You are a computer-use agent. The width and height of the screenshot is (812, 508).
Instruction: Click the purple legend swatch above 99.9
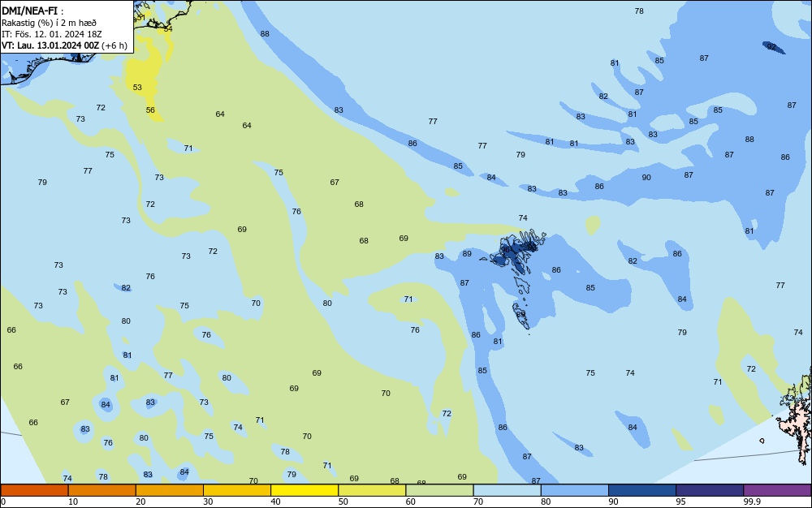pos(777,490)
